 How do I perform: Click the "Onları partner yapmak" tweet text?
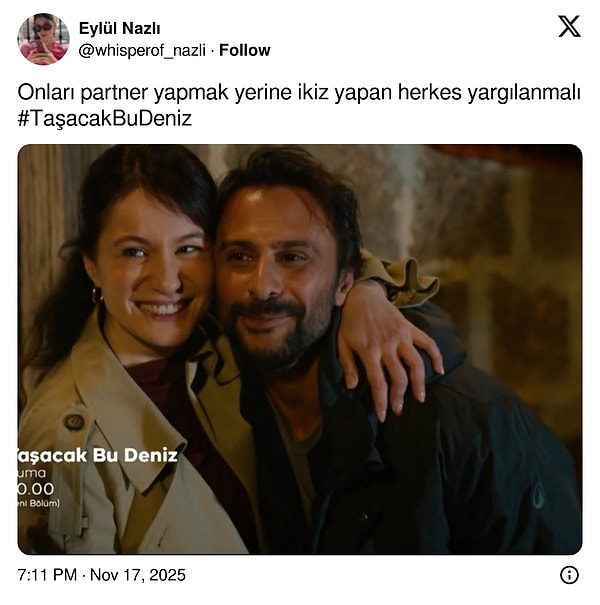click(x=123, y=93)
